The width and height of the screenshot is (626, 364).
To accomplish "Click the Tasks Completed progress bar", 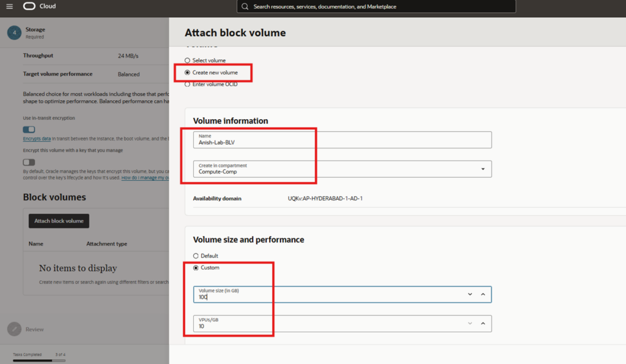I will click(41, 360).
